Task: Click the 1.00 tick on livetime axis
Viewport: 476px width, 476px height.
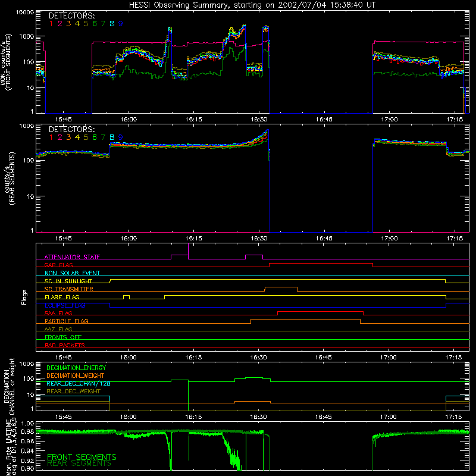Action: [27, 423]
